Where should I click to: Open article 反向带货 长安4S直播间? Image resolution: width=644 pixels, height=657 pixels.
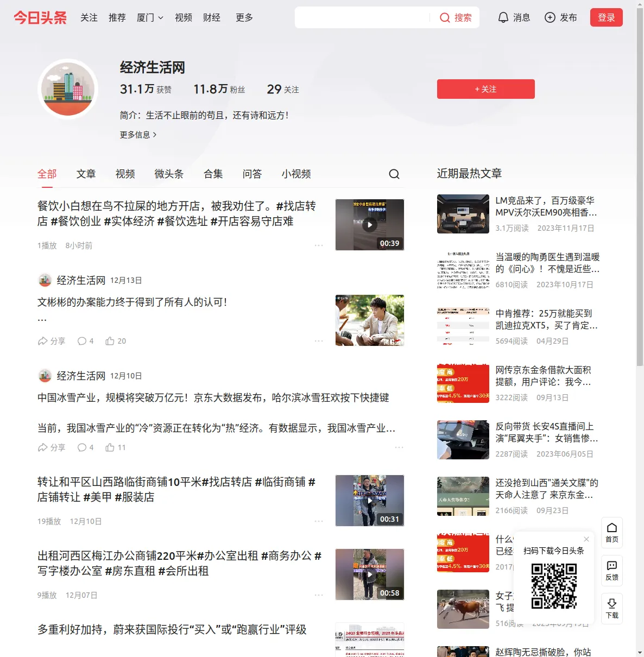[547, 432]
